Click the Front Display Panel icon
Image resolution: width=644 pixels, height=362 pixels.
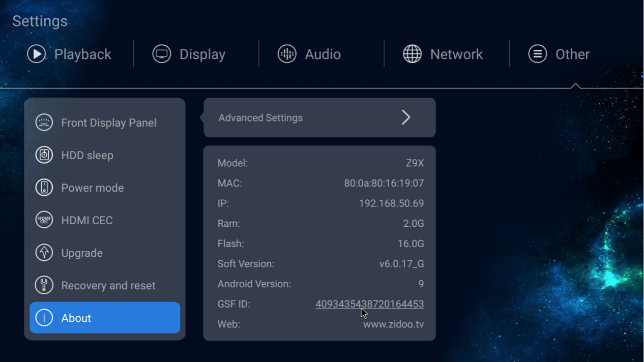click(x=44, y=123)
